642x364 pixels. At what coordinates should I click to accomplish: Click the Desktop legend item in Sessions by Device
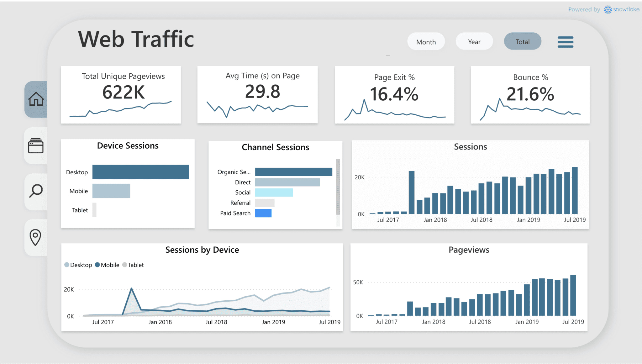click(x=77, y=265)
